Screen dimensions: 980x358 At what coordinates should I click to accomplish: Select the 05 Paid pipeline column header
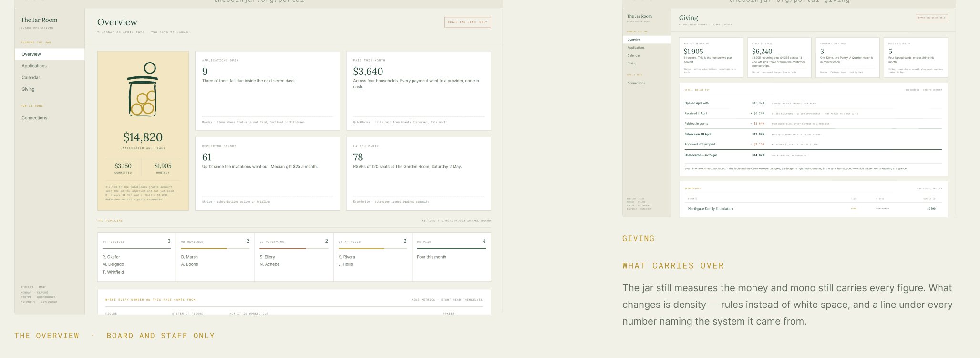451,242
